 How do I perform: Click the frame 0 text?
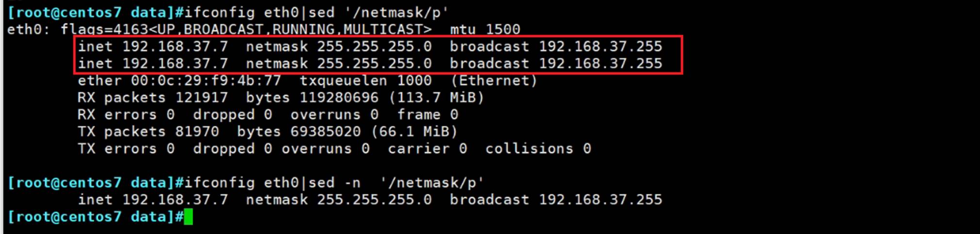tap(427, 114)
